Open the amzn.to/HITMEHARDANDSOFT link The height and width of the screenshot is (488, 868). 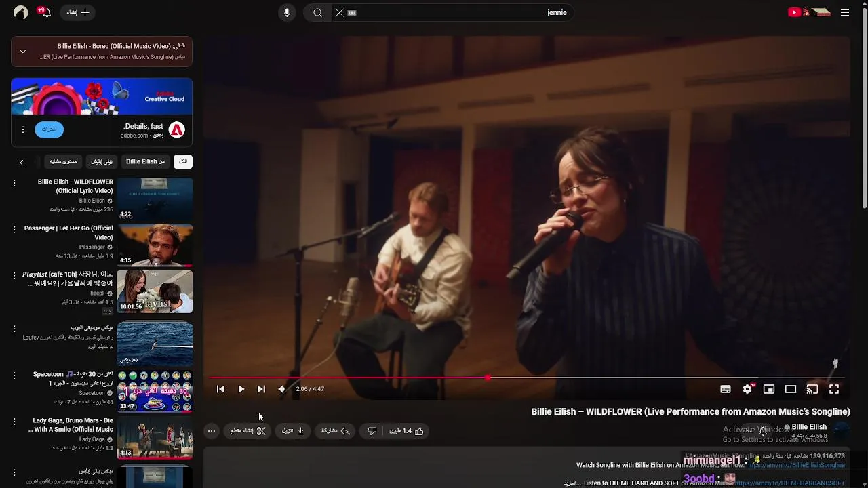click(789, 483)
